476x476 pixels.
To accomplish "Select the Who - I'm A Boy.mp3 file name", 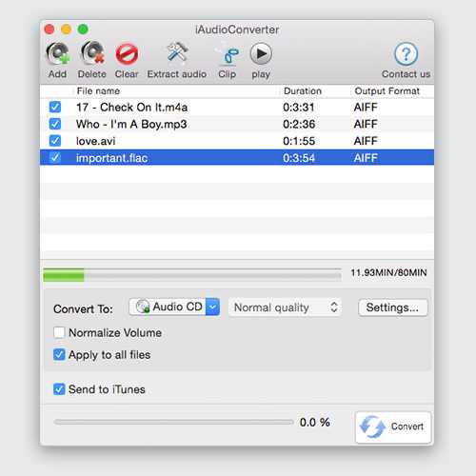I will pyautogui.click(x=131, y=124).
